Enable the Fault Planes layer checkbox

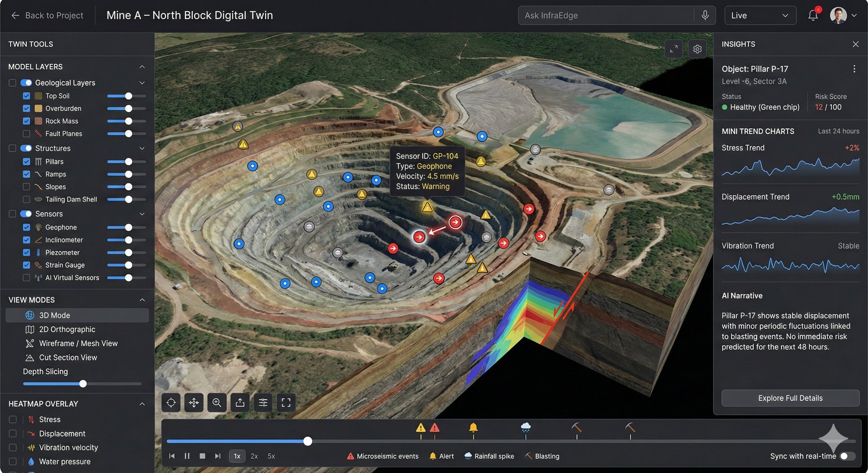[x=26, y=134]
